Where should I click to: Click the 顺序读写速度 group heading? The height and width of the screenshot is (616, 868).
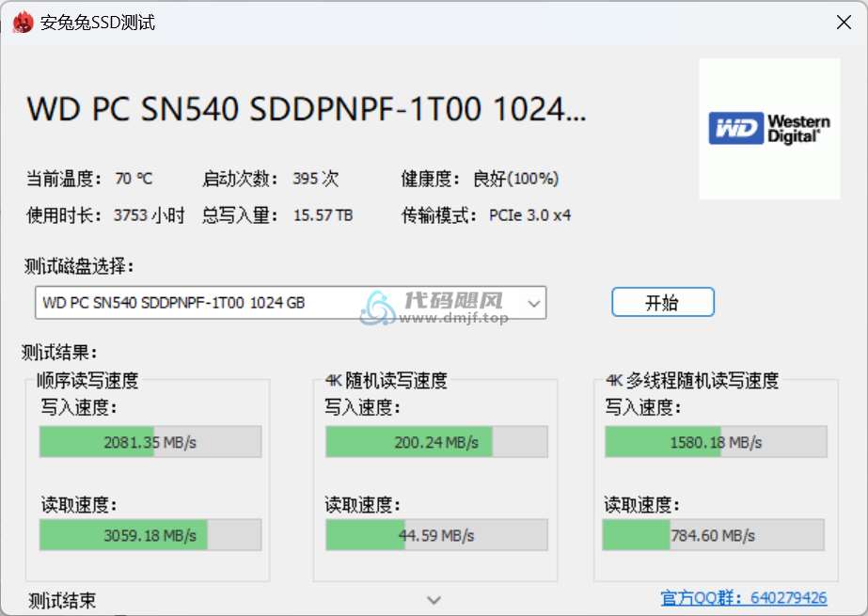pyautogui.click(x=87, y=380)
